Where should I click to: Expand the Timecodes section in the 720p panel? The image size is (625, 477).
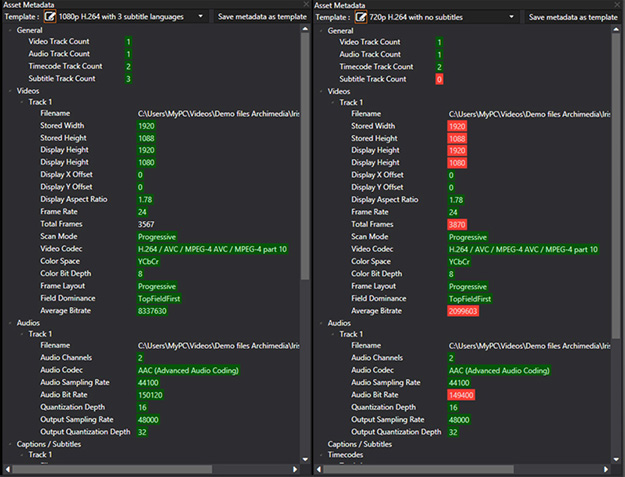coord(320,455)
